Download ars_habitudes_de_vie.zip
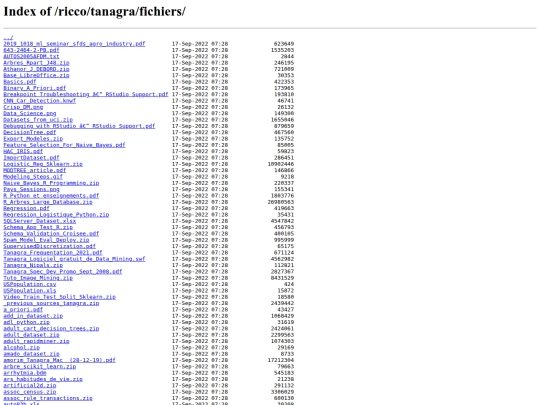The height and width of the screenshot is (405, 540). 43,379
